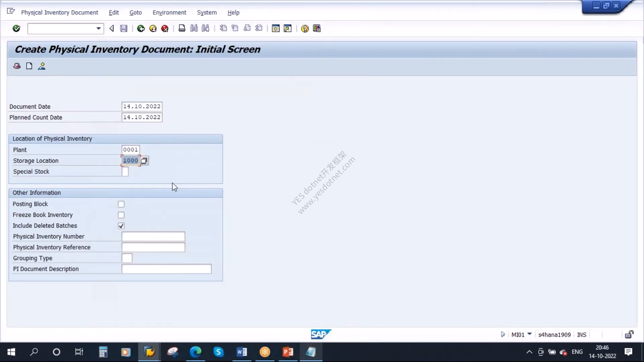Click the green checkmark Enter icon

[x=16, y=28]
